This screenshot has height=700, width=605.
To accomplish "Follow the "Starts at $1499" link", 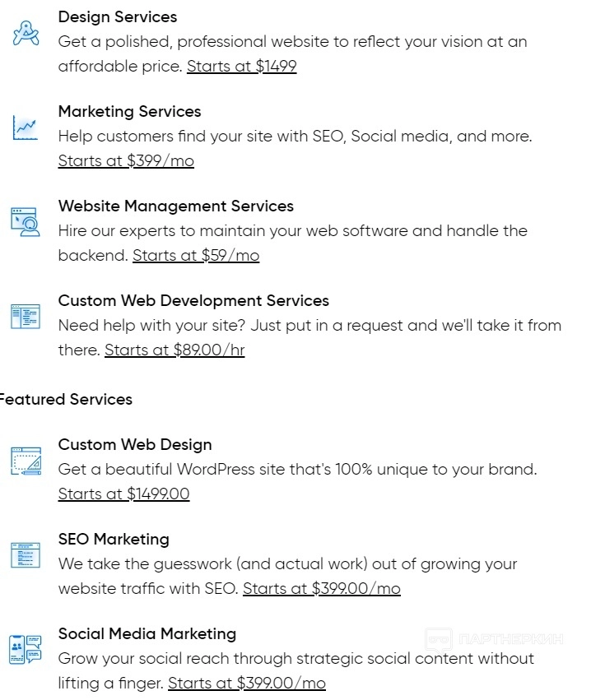I will click(241, 67).
